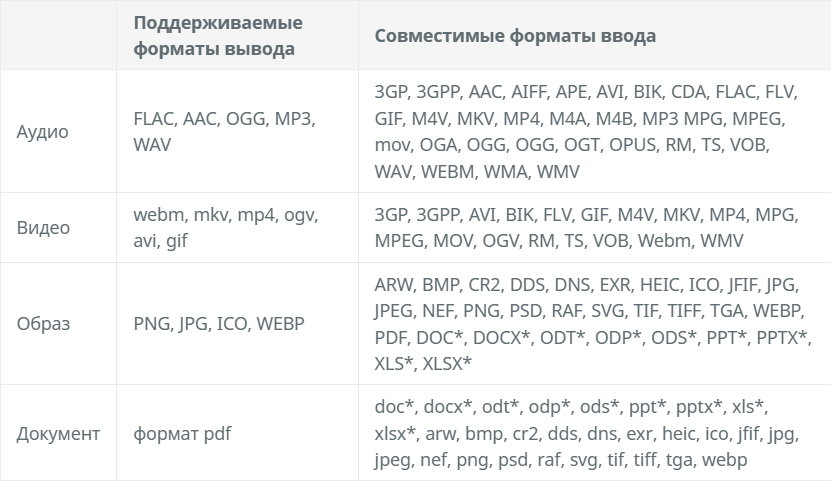Click the image output cell 'PNG, JPG, ICO, WEBP'
This screenshot has height=481, width=831.
[x=218, y=324]
